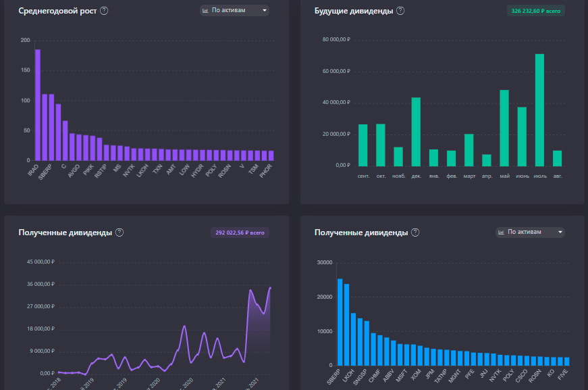Open По активам dropdown in right Полученные дивиденды
588x390 pixels.
click(x=530, y=232)
